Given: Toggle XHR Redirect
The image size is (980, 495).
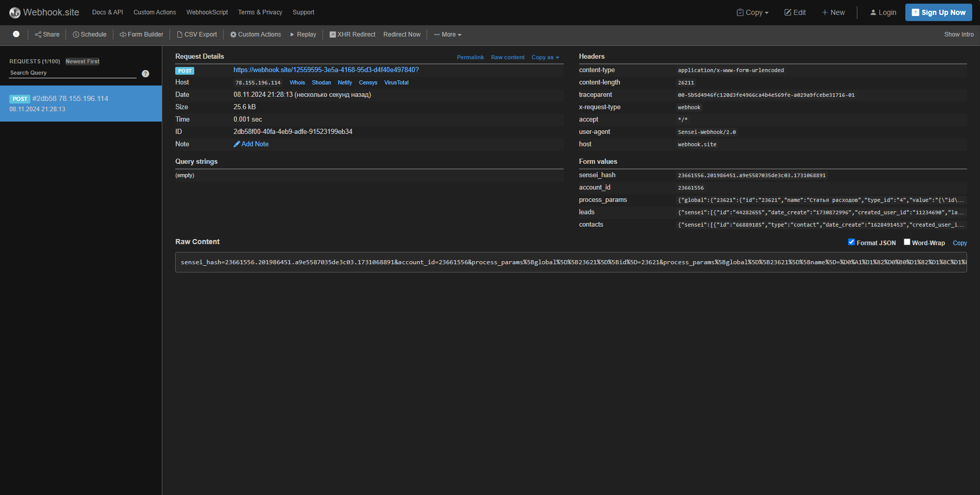Looking at the screenshot, I should pyautogui.click(x=352, y=35).
